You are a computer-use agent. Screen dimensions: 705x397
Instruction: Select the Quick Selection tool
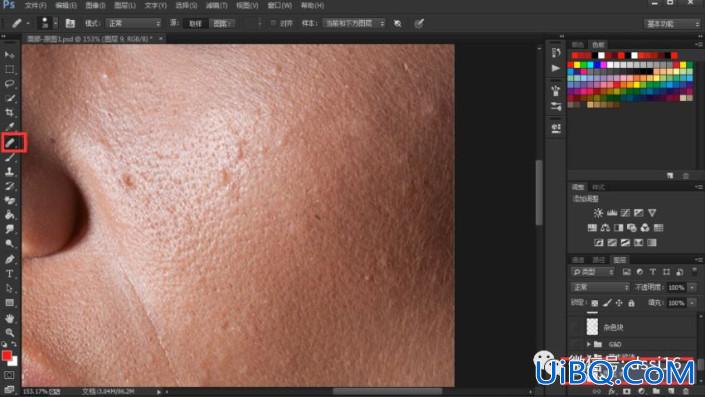pos(9,98)
